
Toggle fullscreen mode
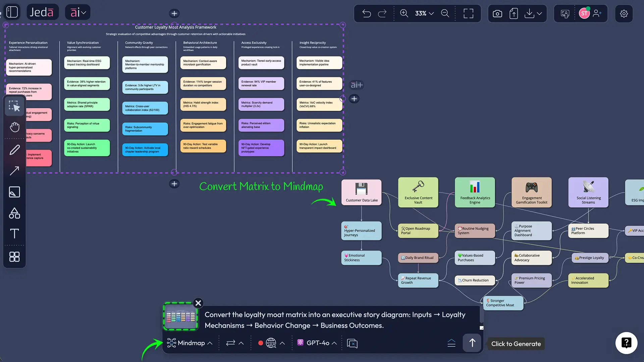(x=468, y=13)
